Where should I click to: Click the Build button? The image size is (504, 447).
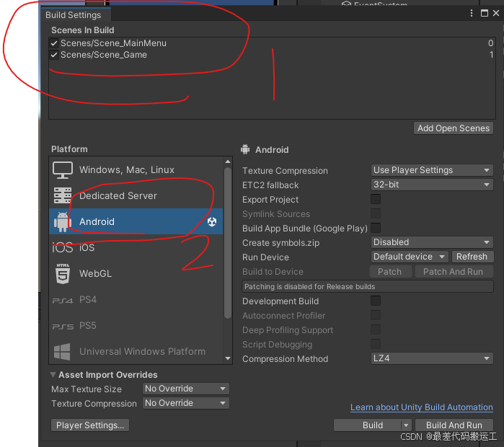point(368,425)
